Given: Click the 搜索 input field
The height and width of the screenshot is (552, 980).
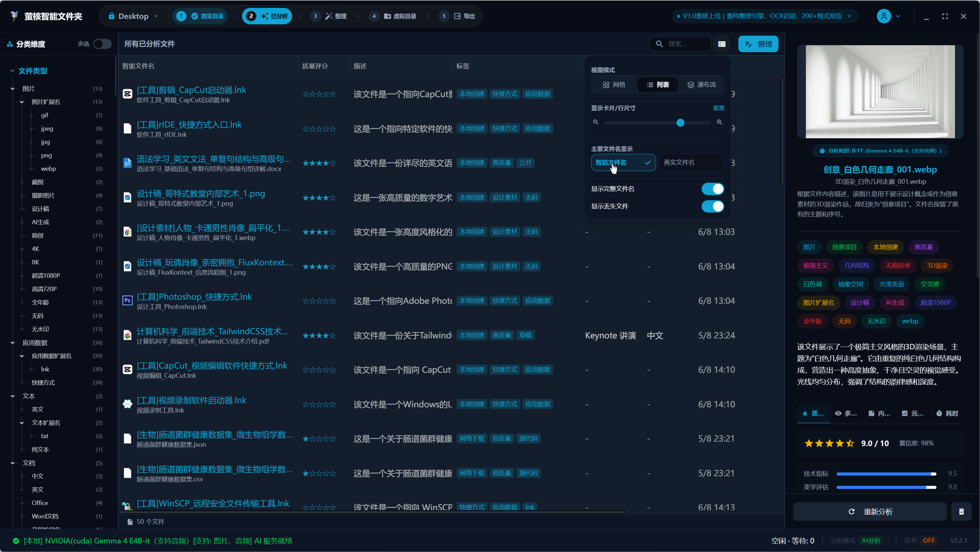Looking at the screenshot, I should (x=681, y=44).
